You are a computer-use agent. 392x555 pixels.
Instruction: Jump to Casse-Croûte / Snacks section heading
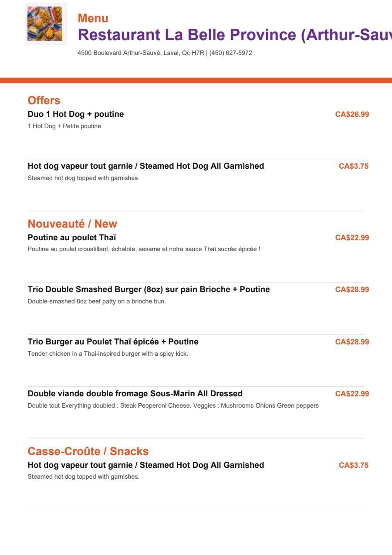tap(88, 451)
